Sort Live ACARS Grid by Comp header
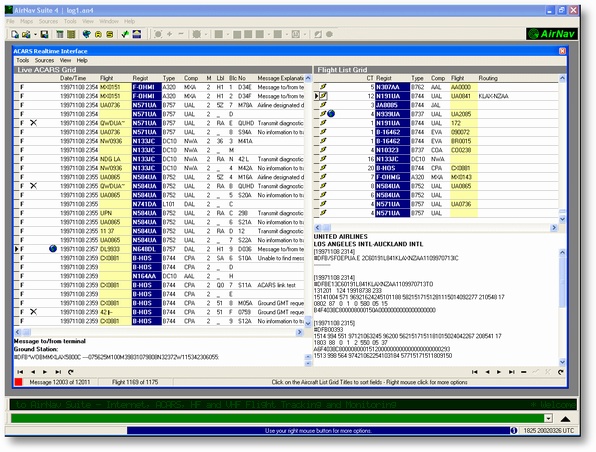 (x=191, y=78)
